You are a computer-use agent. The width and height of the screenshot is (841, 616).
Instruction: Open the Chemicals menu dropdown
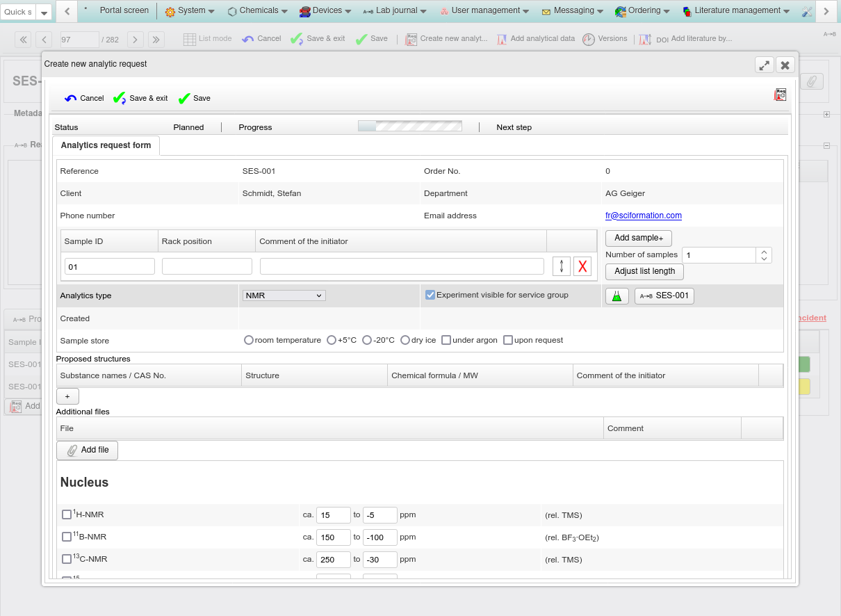tap(258, 10)
